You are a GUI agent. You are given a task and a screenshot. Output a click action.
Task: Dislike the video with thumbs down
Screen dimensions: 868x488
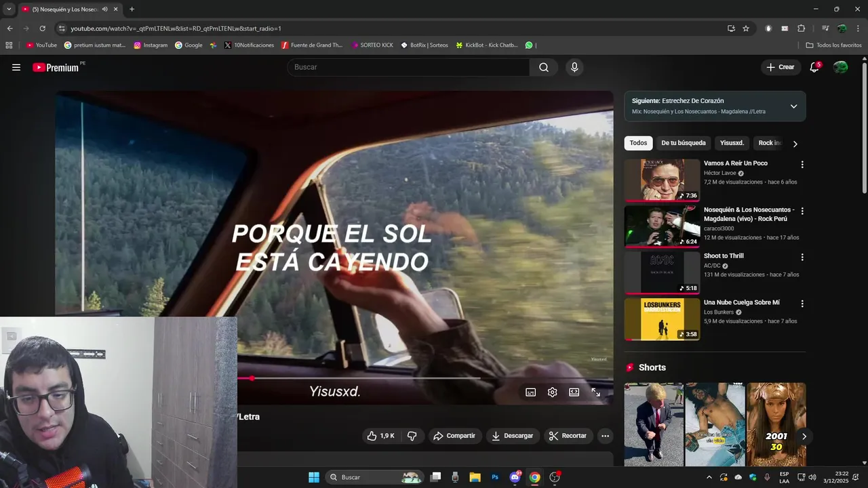[x=412, y=436]
